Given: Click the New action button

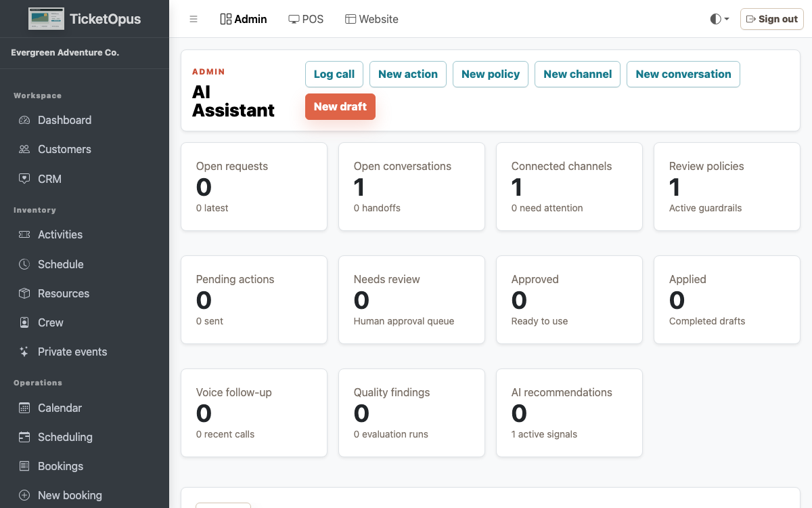Looking at the screenshot, I should tap(408, 75).
